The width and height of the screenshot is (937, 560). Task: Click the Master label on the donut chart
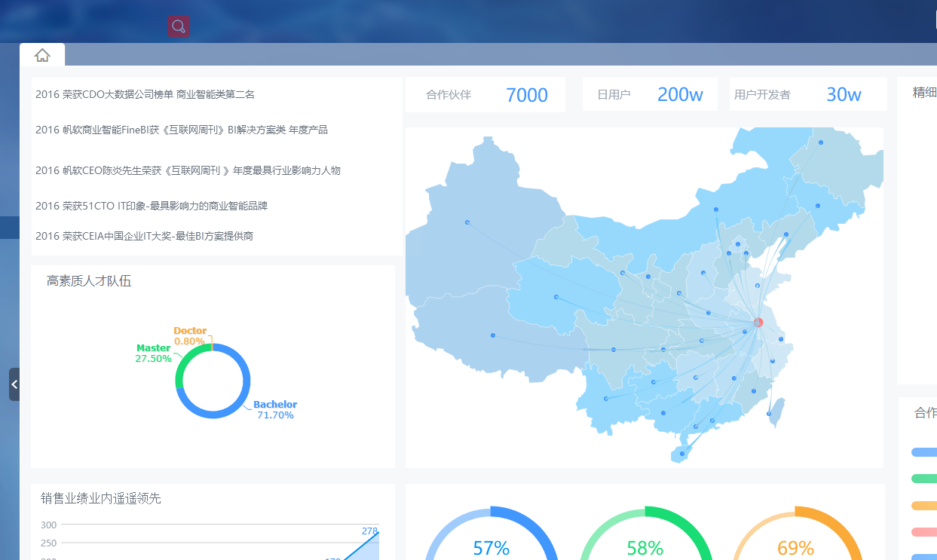[x=153, y=348]
